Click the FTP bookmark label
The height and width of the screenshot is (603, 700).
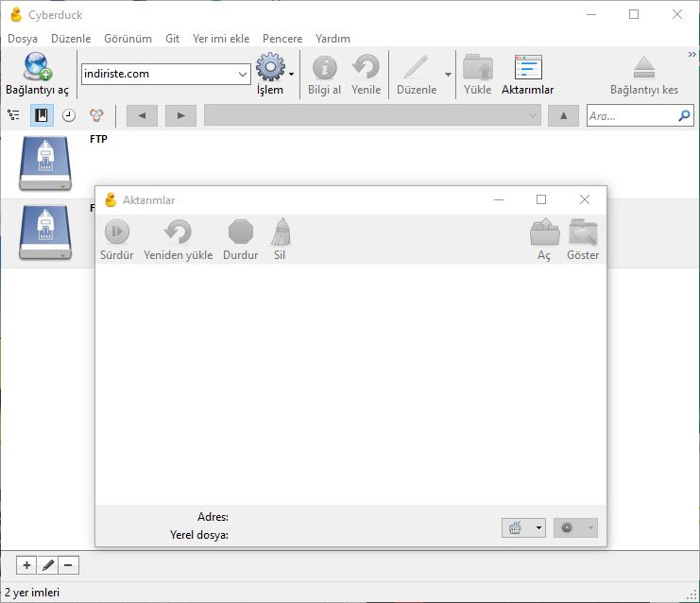(98, 139)
